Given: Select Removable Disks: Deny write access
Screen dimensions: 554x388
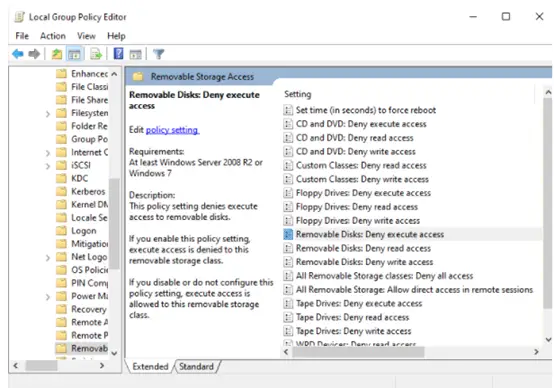Looking at the screenshot, I should coord(364,262).
